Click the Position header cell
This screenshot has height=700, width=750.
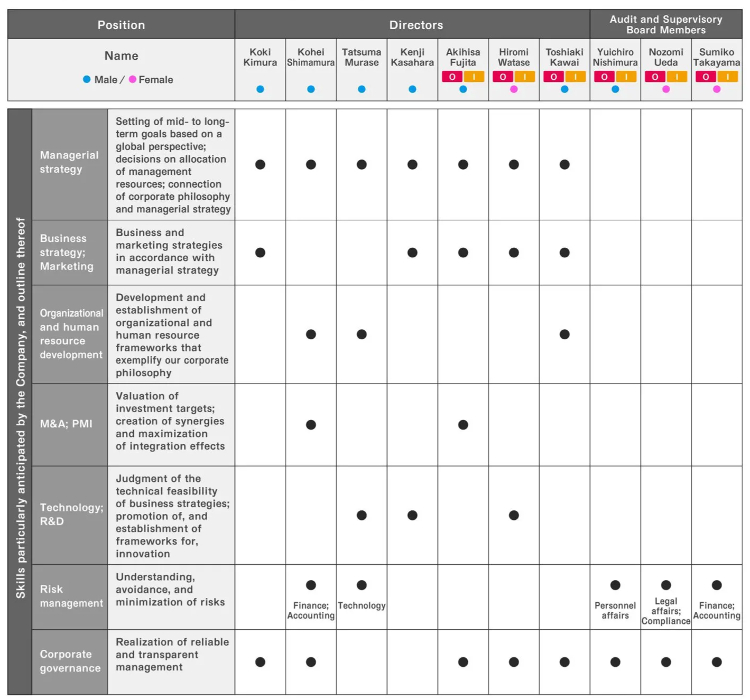point(121,25)
